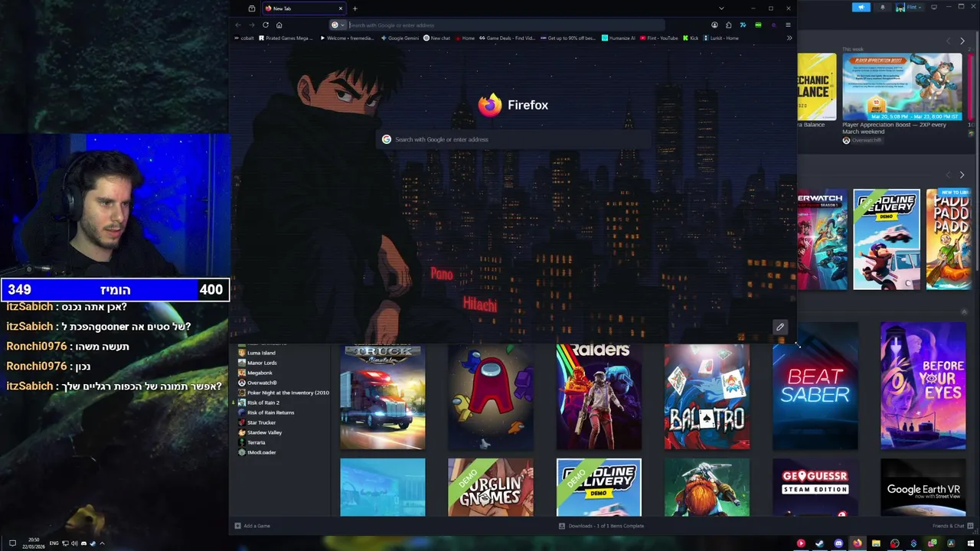Select Stardew Valley in Steam library

point(260,432)
